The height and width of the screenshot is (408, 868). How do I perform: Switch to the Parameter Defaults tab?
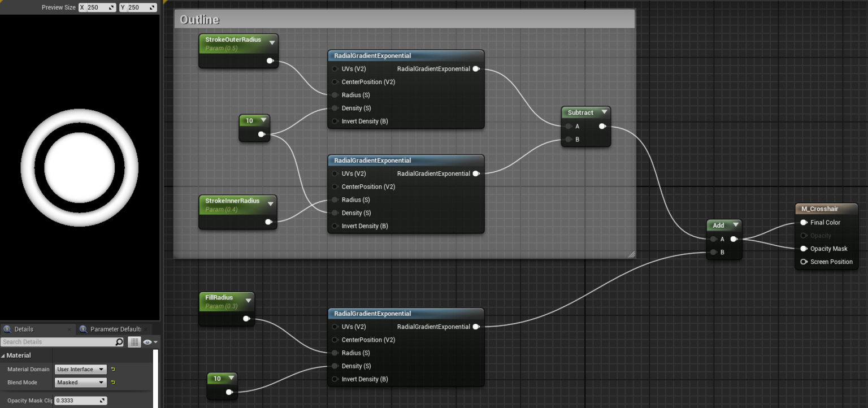[x=115, y=329]
